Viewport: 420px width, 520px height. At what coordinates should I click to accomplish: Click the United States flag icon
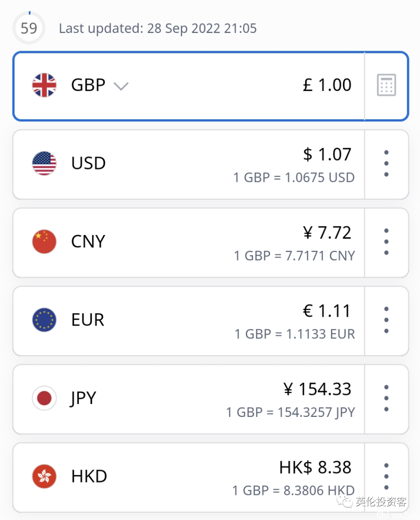[x=44, y=163]
